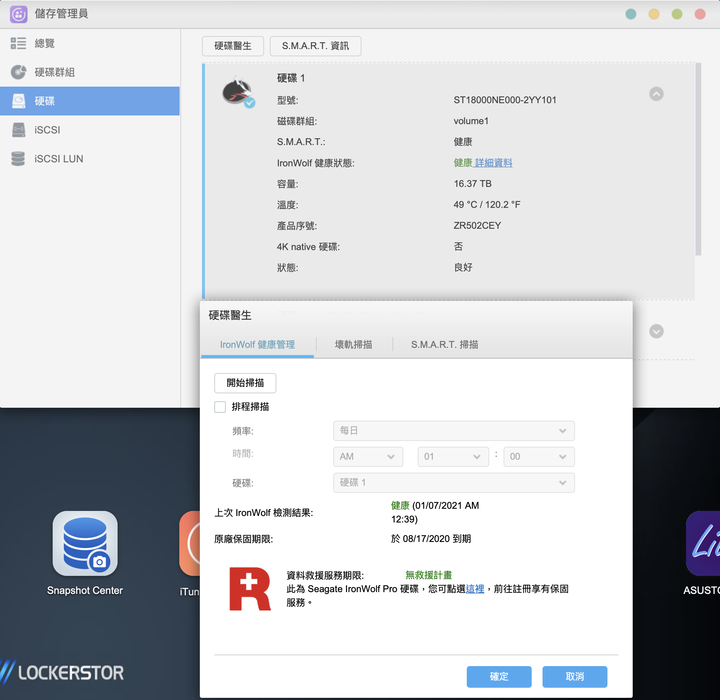
Task: Click the IronWolf drive icon for 硬碟 1
Action: (x=238, y=91)
